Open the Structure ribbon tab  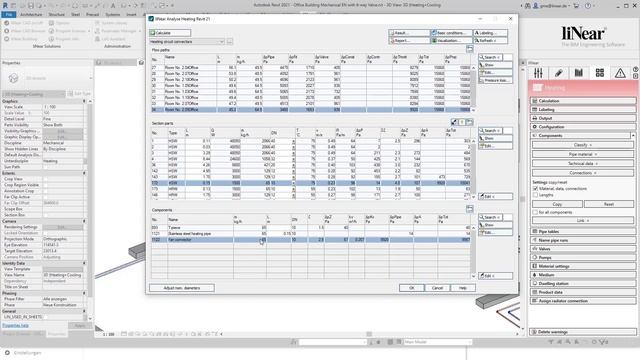(57, 14)
